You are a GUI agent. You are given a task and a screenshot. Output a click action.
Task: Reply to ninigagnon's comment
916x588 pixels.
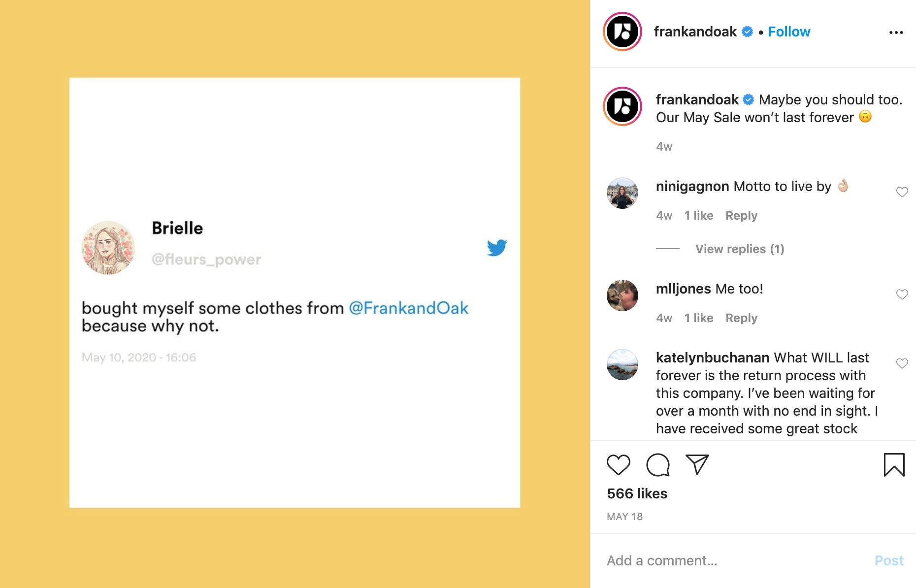(741, 216)
